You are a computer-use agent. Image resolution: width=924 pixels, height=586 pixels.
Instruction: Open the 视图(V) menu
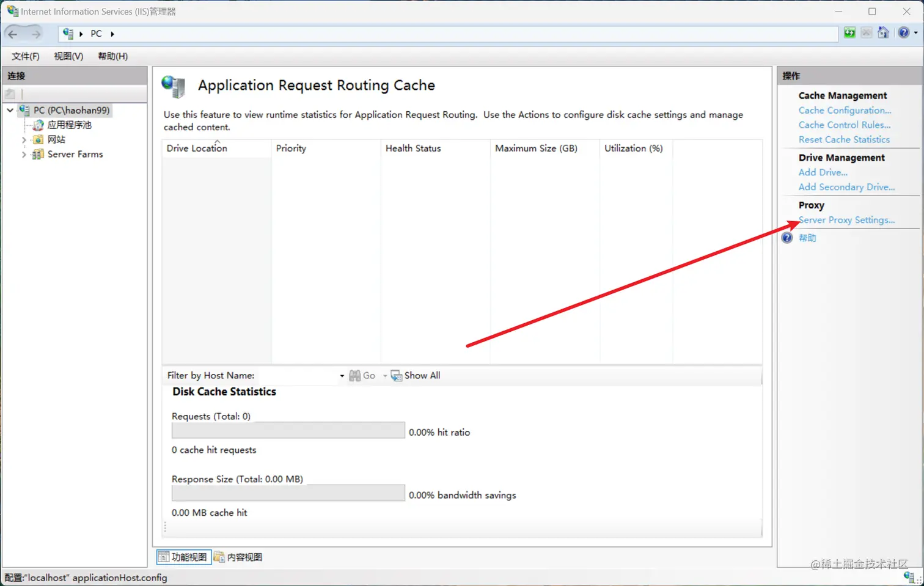point(68,56)
